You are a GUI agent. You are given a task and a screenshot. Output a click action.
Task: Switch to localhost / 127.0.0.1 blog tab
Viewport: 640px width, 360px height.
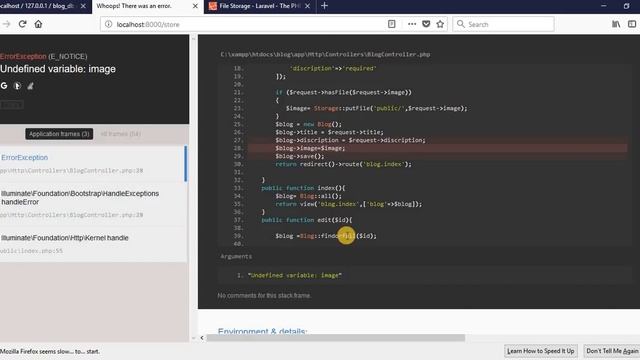pyautogui.click(x=39, y=6)
